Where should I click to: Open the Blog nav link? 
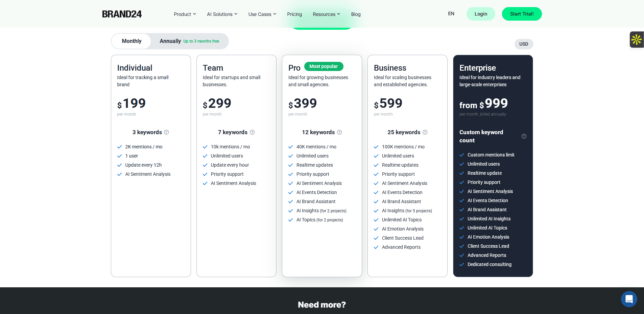356,14
